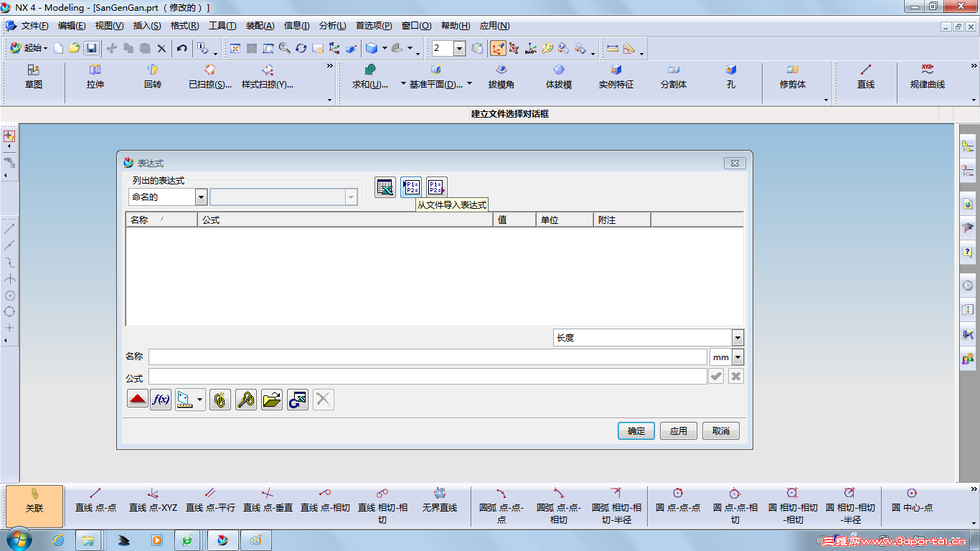Open the f(x) function inserter

click(161, 400)
